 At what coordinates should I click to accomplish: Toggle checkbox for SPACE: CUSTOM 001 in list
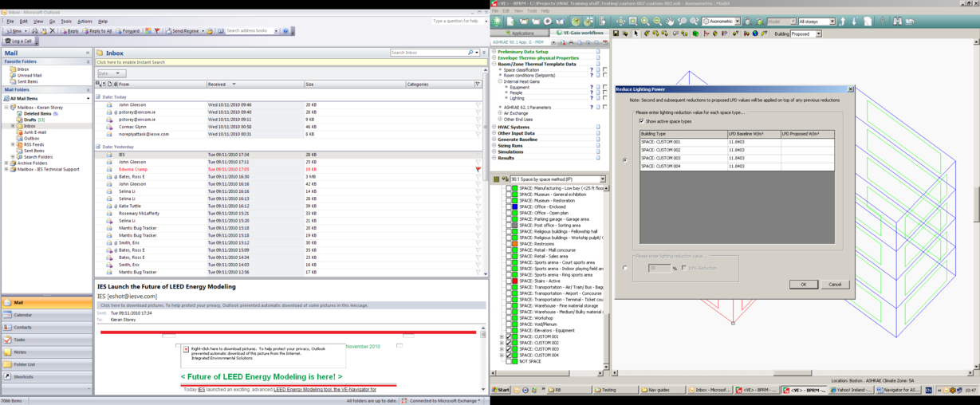coord(509,336)
